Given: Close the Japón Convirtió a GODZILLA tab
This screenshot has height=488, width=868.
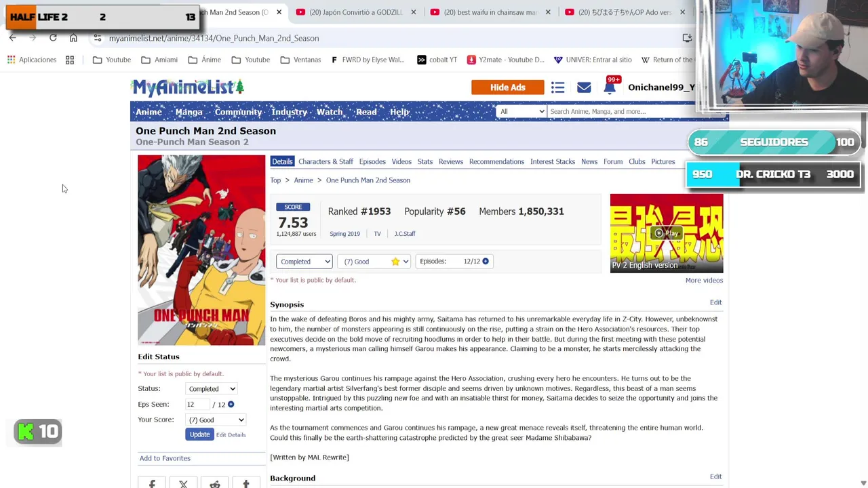Looking at the screenshot, I should [x=414, y=12].
